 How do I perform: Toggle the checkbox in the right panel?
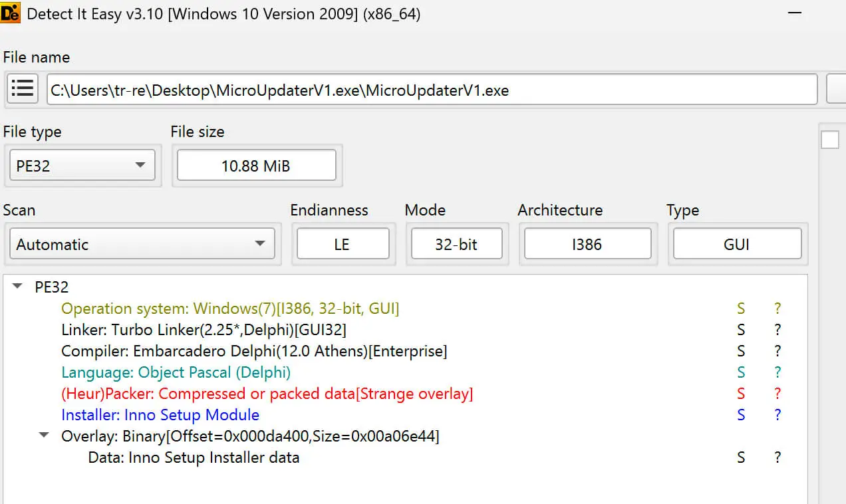point(830,140)
